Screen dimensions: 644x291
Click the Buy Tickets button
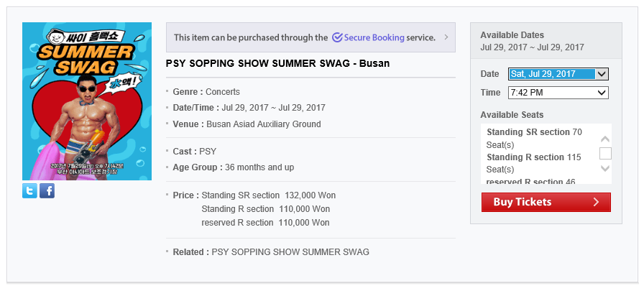546,202
